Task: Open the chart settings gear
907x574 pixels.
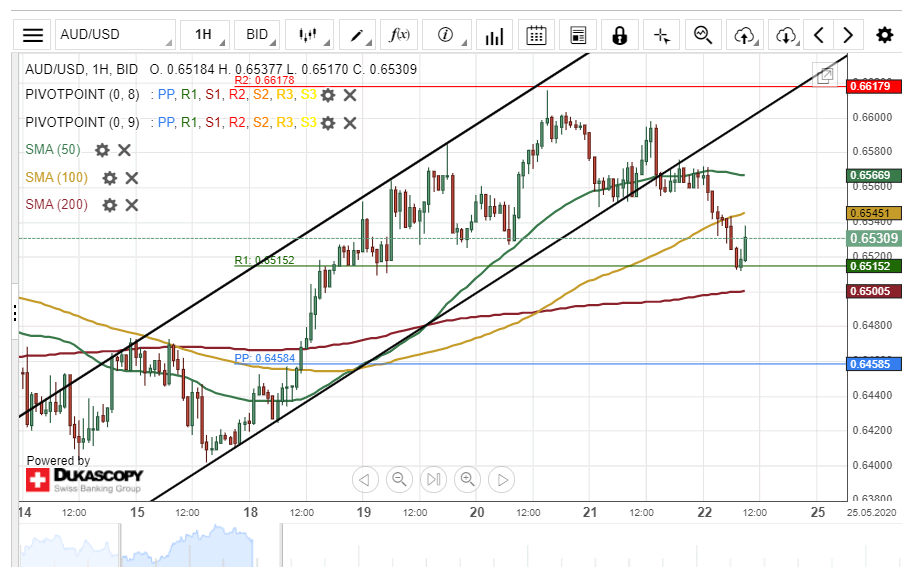Action: click(x=884, y=35)
